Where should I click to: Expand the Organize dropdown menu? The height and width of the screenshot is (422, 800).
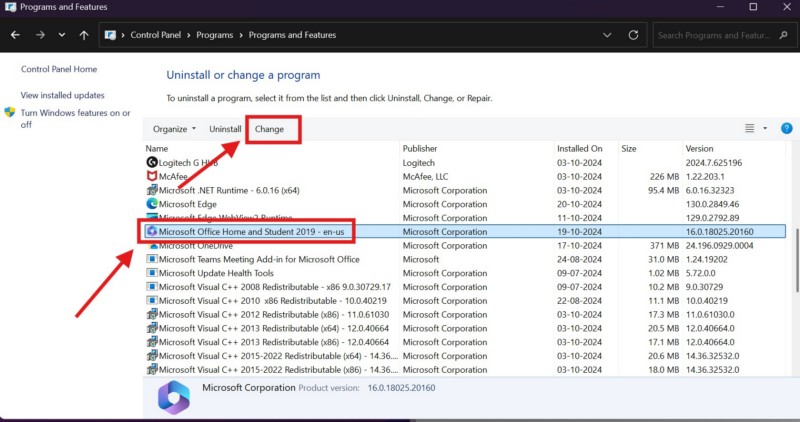coord(174,129)
